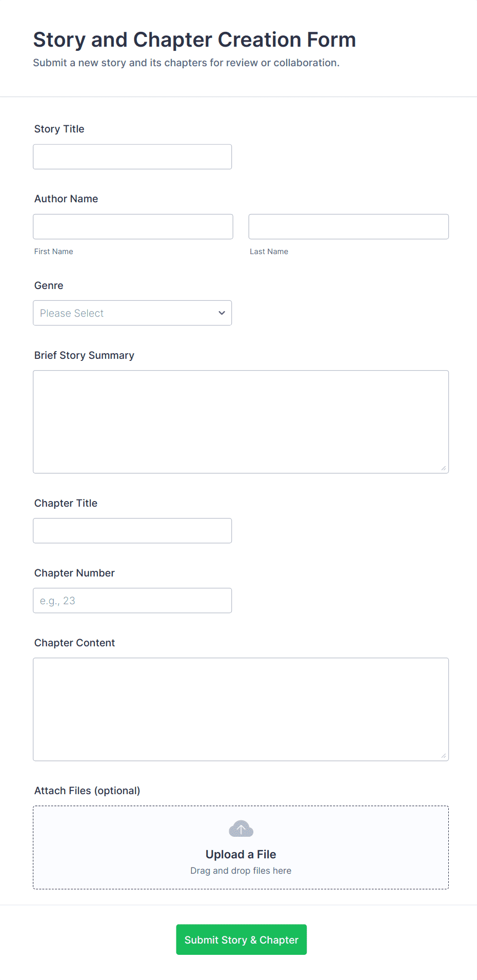This screenshot has height=980, width=477.
Task: Click the Chapter Number field
Action: 132,600
